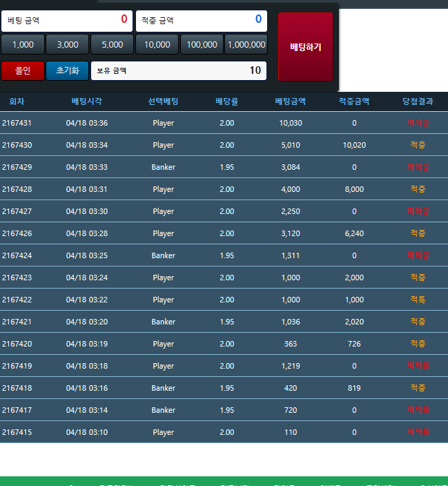Add 3,000 to the bet amount

click(68, 44)
